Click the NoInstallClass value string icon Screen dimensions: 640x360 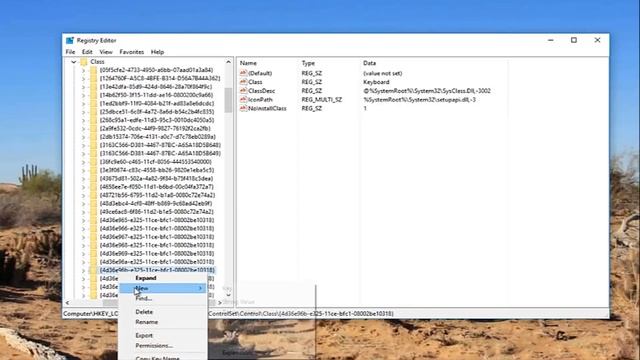(x=243, y=108)
